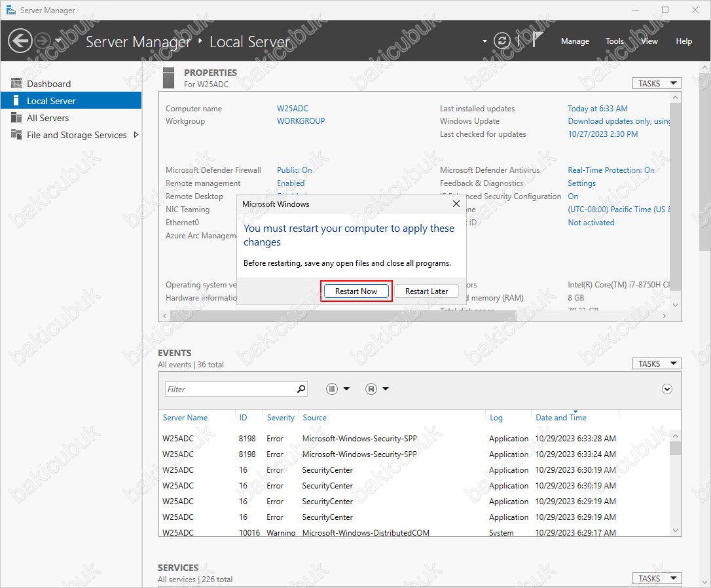This screenshot has width=711, height=588.
Task: Click the Properties server icon
Action: [169, 77]
